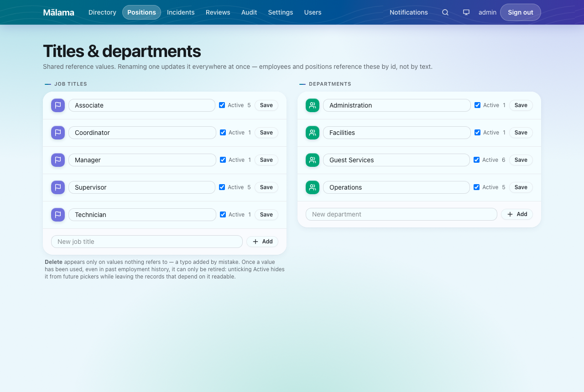Image resolution: width=584 pixels, height=392 pixels.
Task: Edit the Facilities department name field
Action: point(397,133)
